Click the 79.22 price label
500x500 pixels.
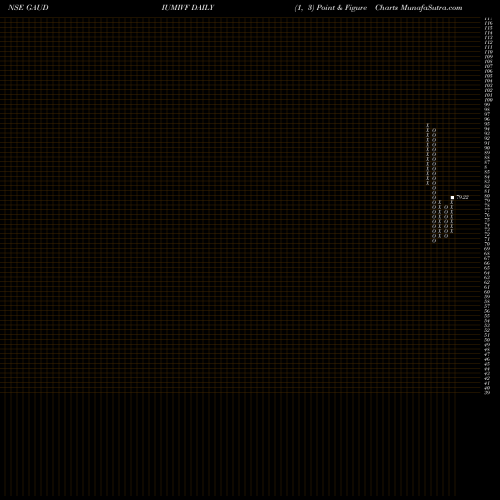pyautogui.click(x=462, y=197)
